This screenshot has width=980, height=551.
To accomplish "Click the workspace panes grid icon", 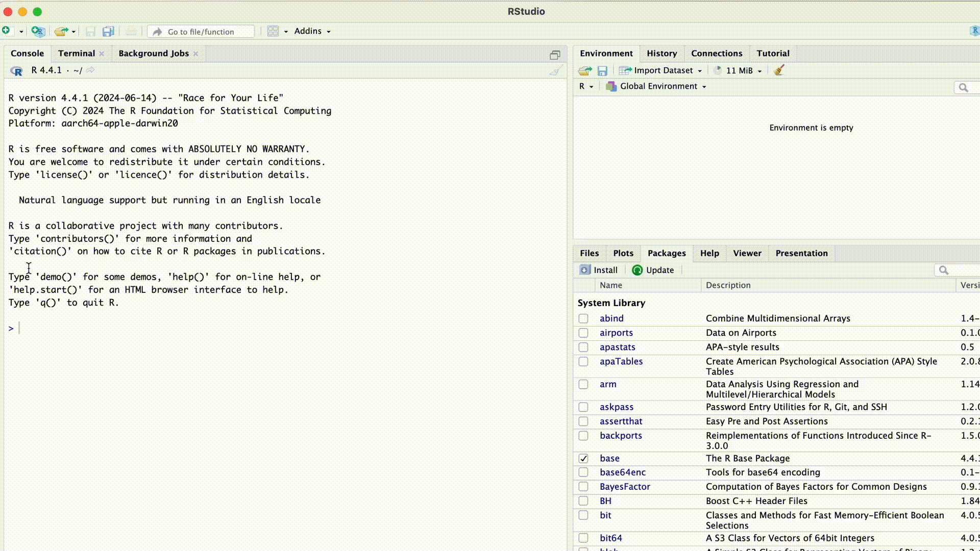I will tap(273, 31).
